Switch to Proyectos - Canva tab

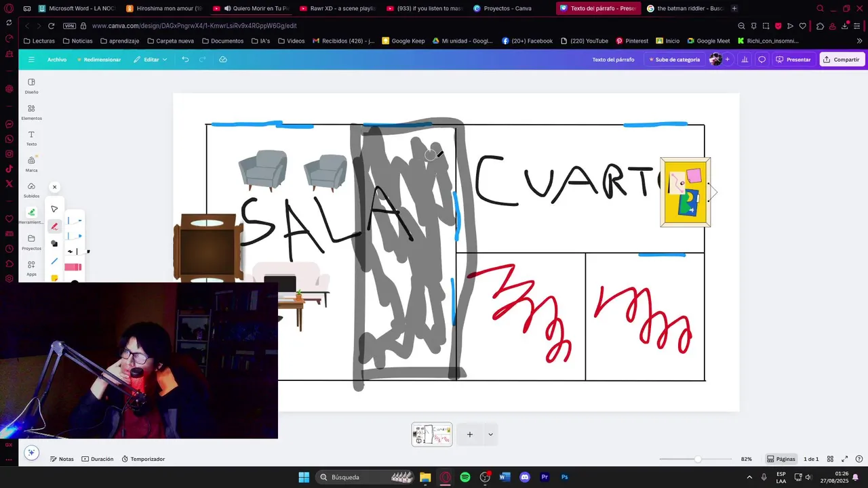(x=508, y=8)
